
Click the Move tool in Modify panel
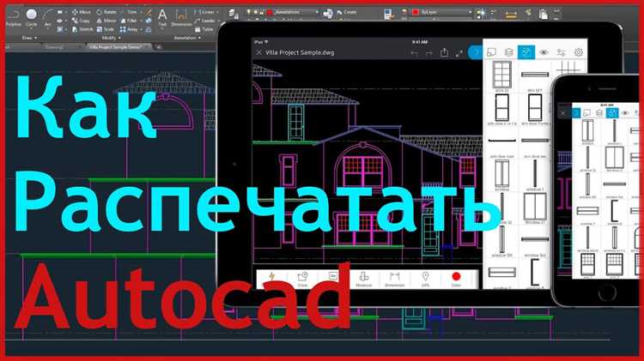(82, 12)
